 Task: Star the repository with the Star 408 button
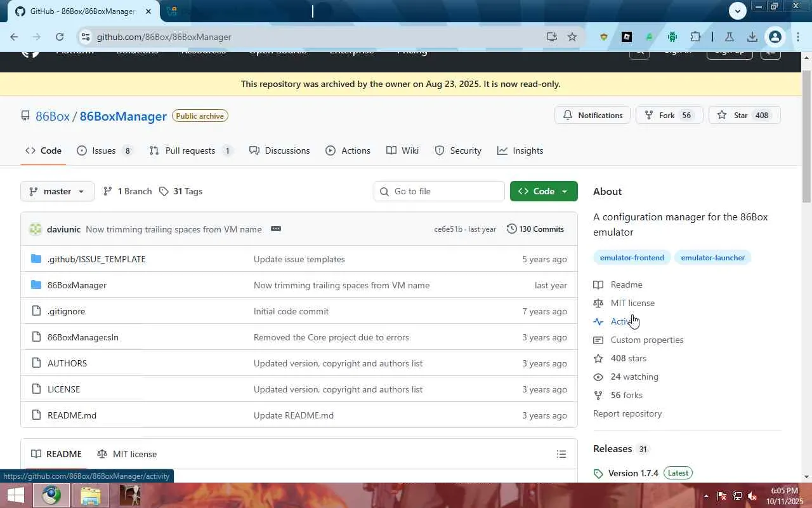pyautogui.click(x=744, y=115)
